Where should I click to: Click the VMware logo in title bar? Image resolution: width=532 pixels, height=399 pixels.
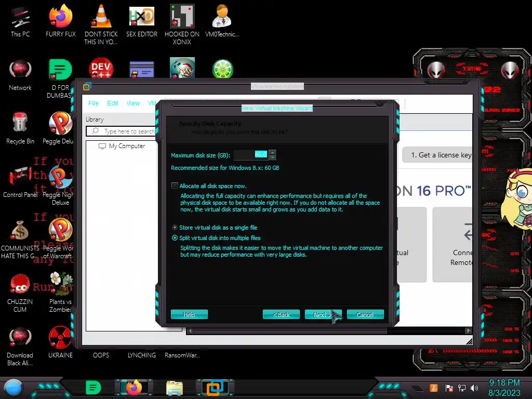coord(87,86)
